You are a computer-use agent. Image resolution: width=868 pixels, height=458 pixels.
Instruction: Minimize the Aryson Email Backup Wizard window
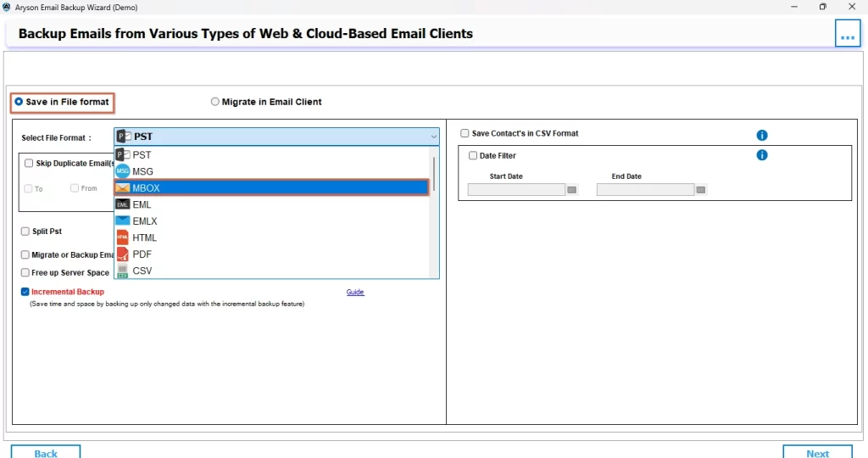click(794, 7)
